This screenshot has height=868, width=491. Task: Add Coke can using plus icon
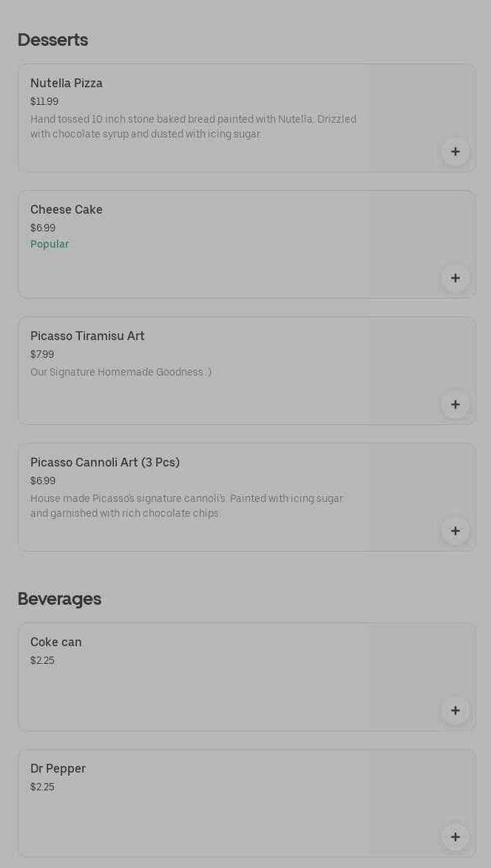coord(456,711)
